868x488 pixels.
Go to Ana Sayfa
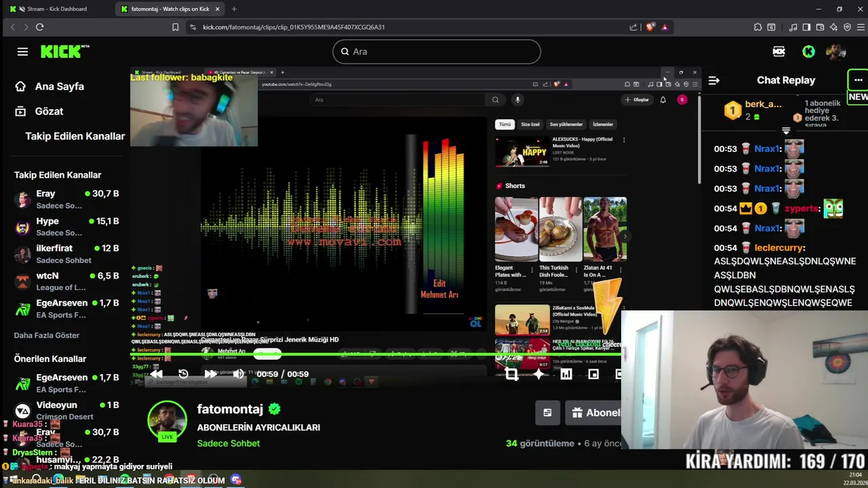pos(50,86)
